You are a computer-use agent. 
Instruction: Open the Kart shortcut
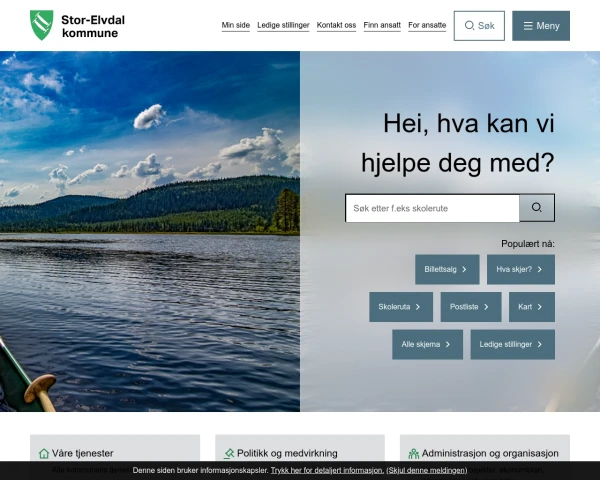pyautogui.click(x=532, y=307)
